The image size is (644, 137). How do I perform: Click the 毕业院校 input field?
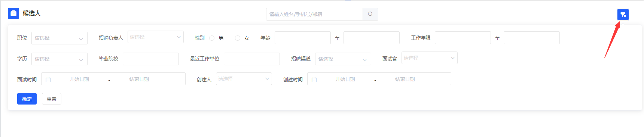[x=151, y=59]
